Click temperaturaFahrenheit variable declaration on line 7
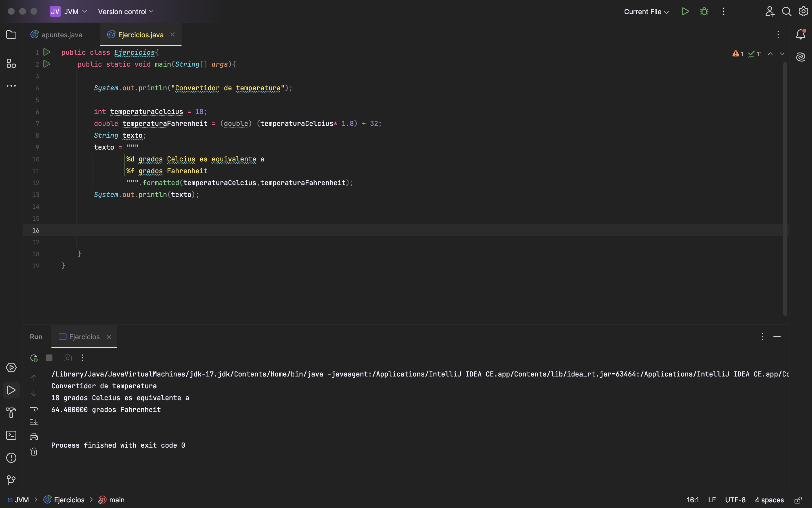 (165, 124)
